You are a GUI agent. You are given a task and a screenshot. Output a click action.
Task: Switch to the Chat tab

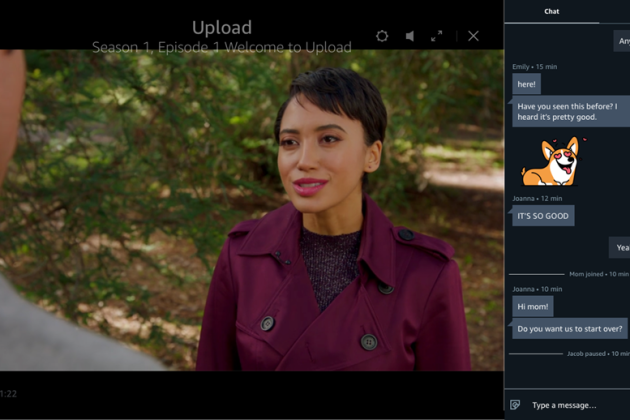coord(551,12)
